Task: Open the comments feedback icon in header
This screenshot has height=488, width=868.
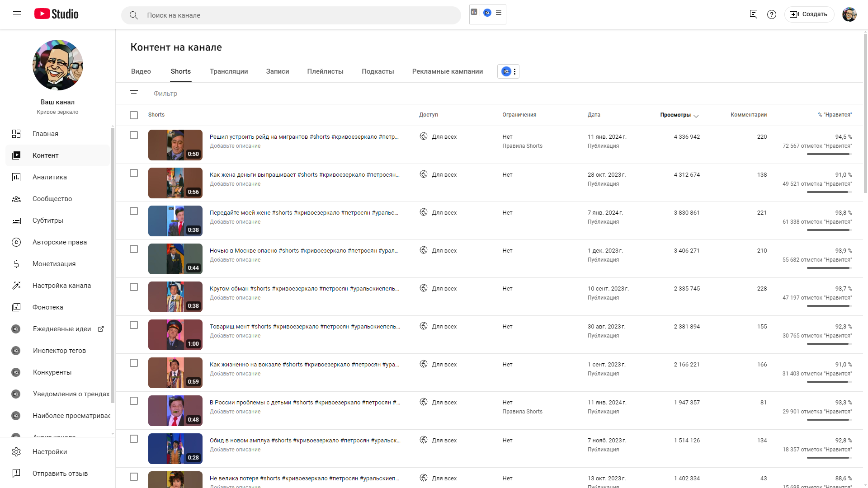Action: pos(753,14)
